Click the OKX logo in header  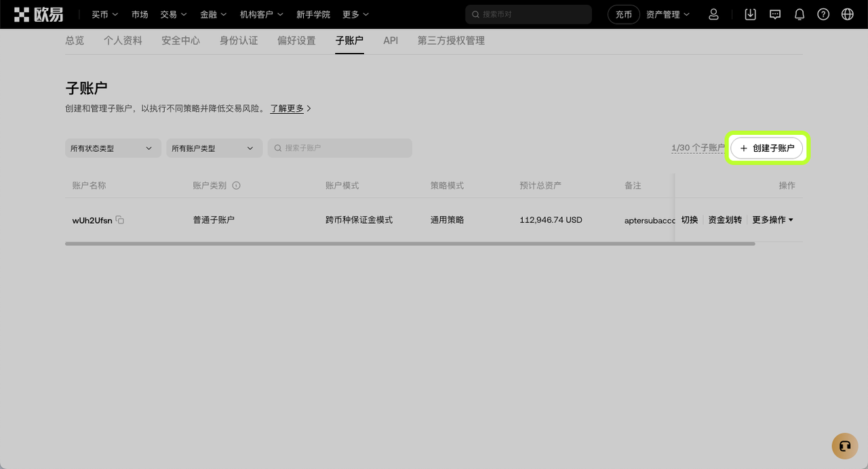pyautogui.click(x=39, y=14)
